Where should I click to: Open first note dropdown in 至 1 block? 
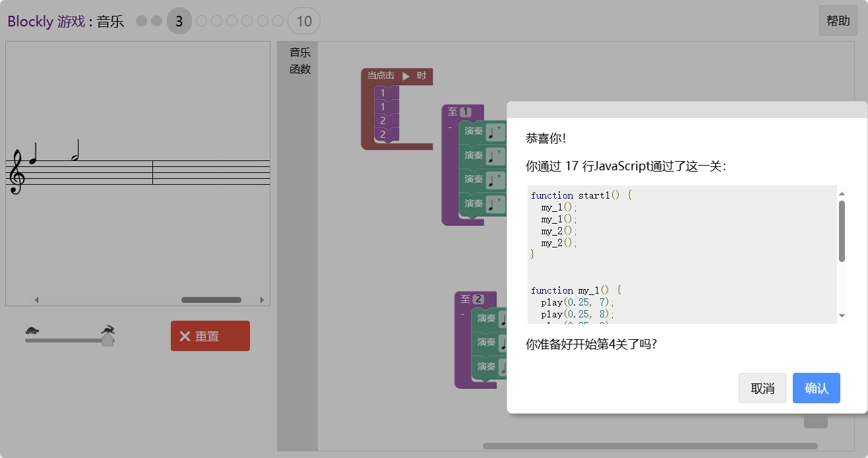click(495, 131)
